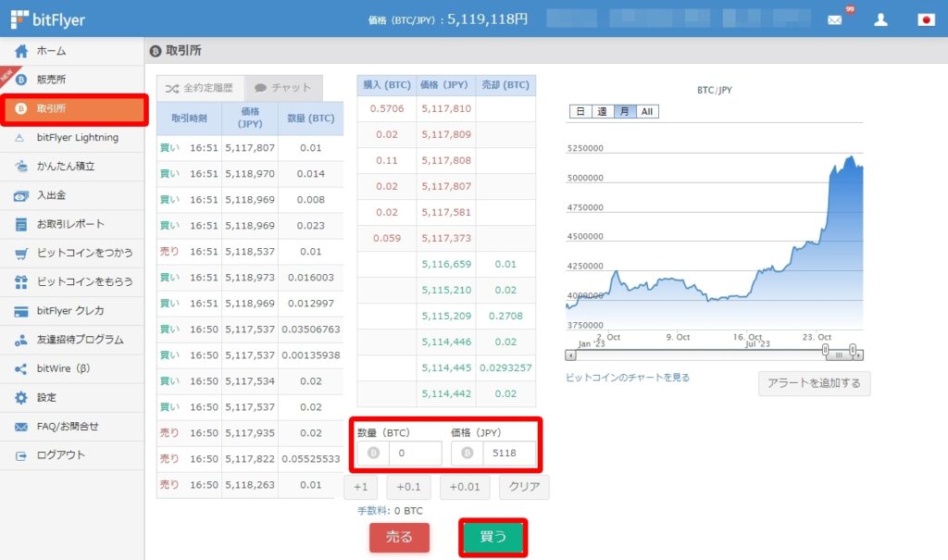
Task: Click bid price 5,117,810 in order book
Action: click(446, 109)
